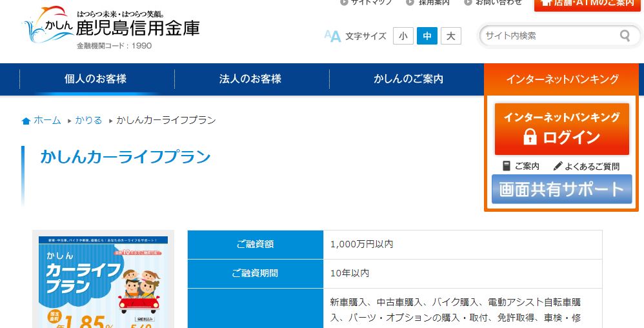This screenshot has height=328, width=644.
Task: Set text size to 大
Action: (x=451, y=36)
